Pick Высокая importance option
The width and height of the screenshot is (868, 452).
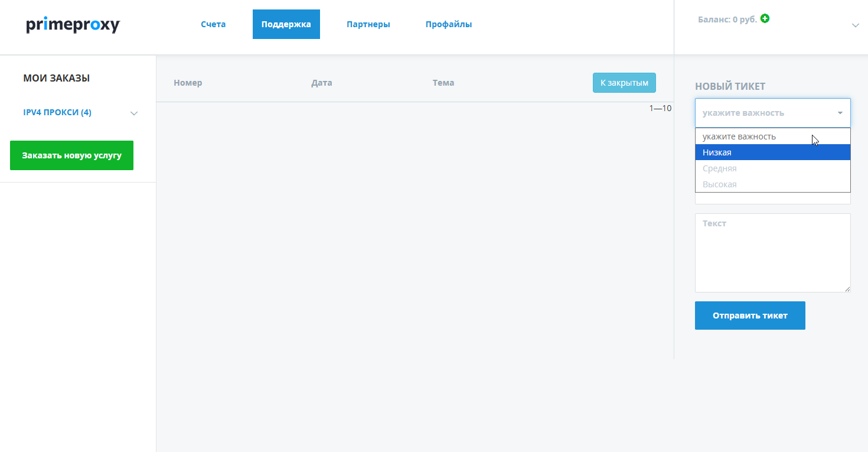[x=773, y=184]
